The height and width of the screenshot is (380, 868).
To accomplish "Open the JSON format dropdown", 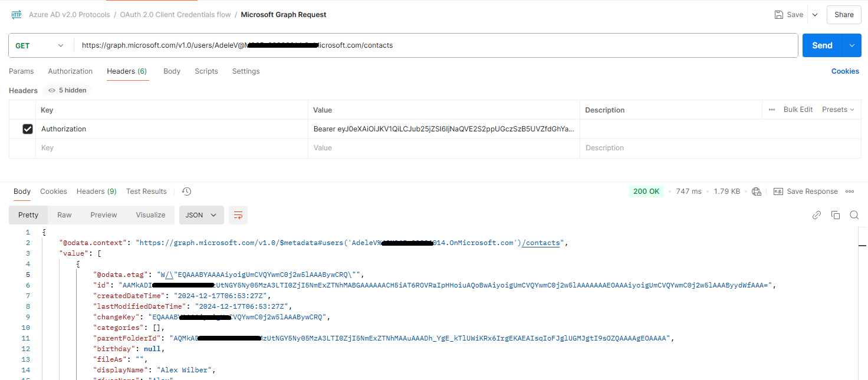I will click(x=202, y=215).
